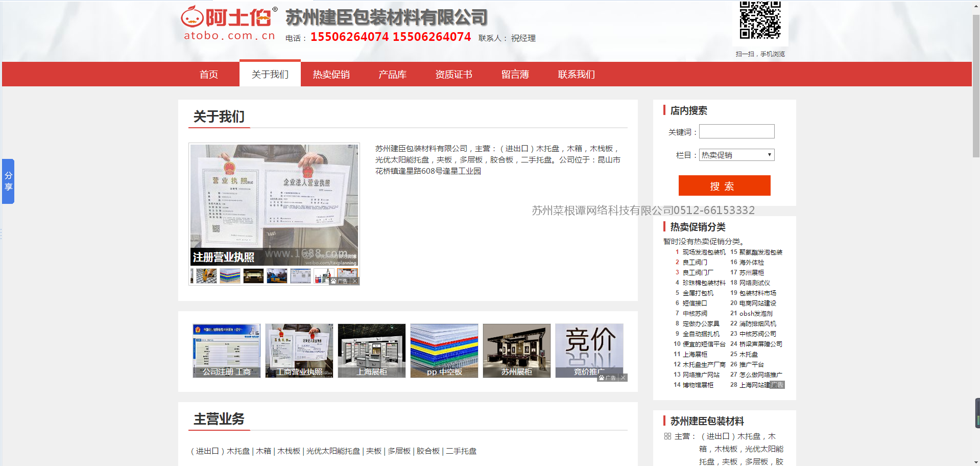This screenshot has width=980, height=466.
Task: Open the pp 中空板 ad card
Action: tap(444, 351)
